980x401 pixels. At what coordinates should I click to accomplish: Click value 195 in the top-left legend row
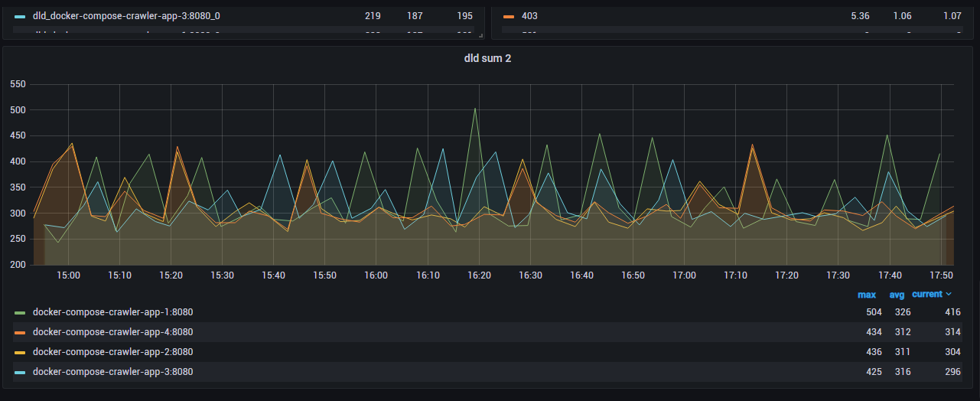464,15
